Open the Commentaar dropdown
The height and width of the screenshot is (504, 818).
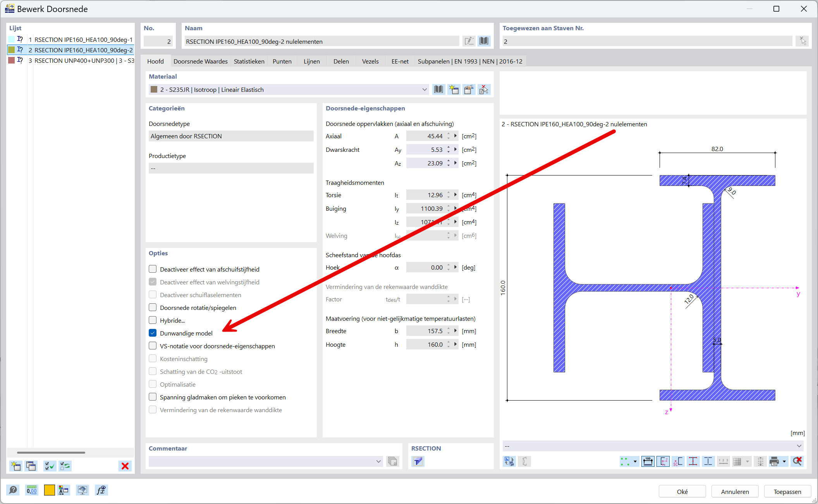click(378, 461)
